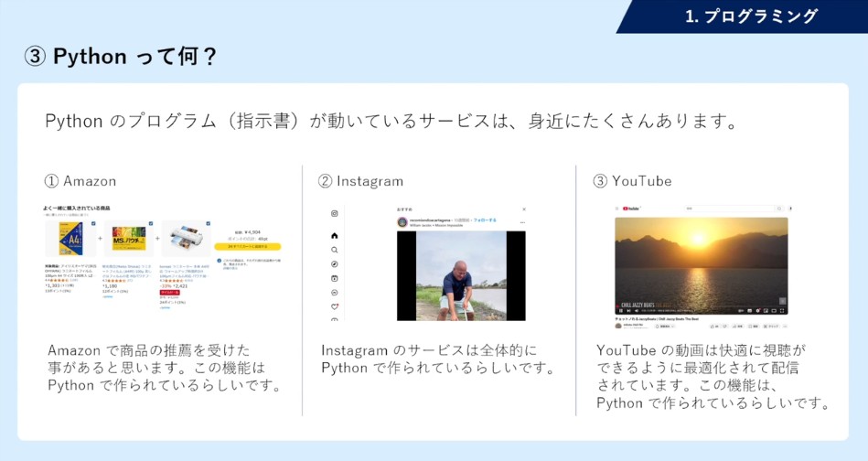Viewport: 868px width, 461px height.
Task: Click the YouTube clip button
Action: tap(771, 327)
